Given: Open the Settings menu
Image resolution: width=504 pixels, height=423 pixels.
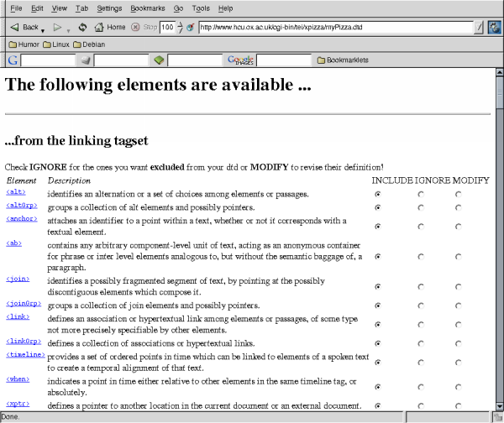Looking at the screenshot, I should [109, 8].
